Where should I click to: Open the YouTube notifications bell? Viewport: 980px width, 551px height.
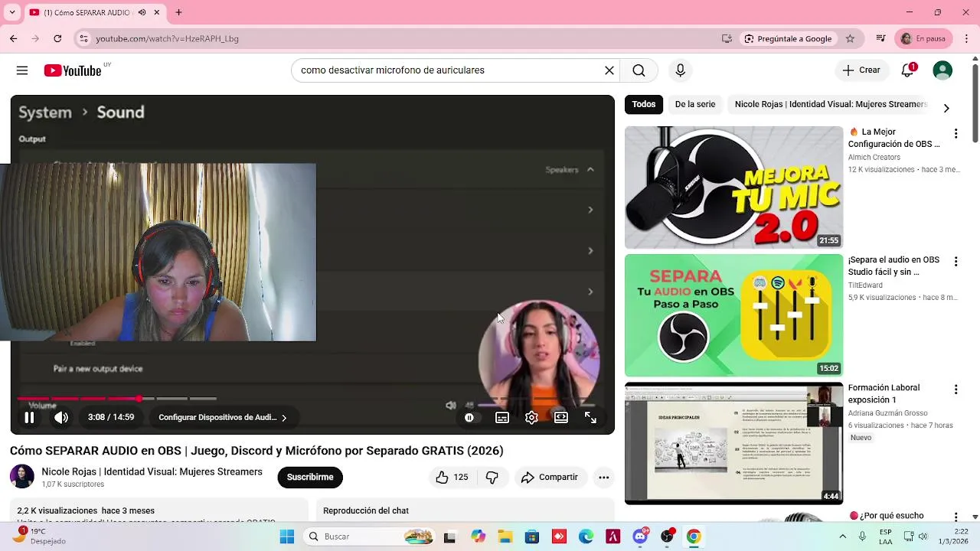coord(907,70)
